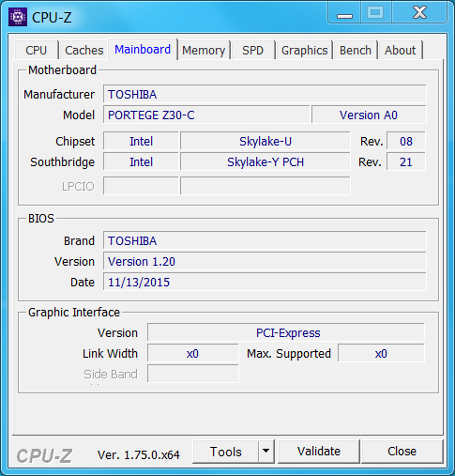Click the CPU-Z app icon in title bar

tap(18, 17)
